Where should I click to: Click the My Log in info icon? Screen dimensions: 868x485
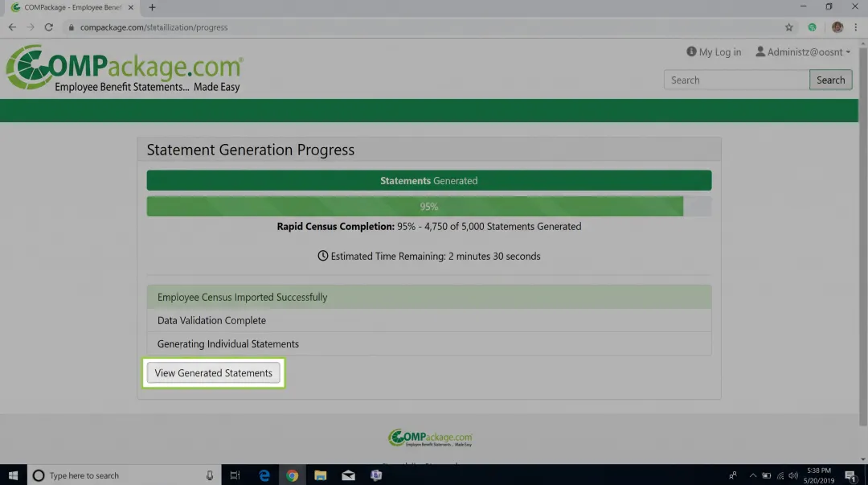pyautogui.click(x=691, y=51)
